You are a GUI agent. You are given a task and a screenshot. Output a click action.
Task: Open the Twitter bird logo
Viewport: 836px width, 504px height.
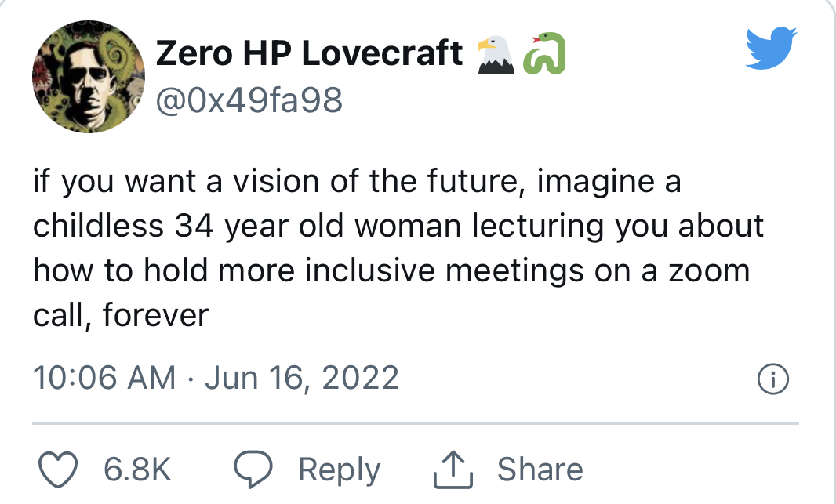(771, 47)
